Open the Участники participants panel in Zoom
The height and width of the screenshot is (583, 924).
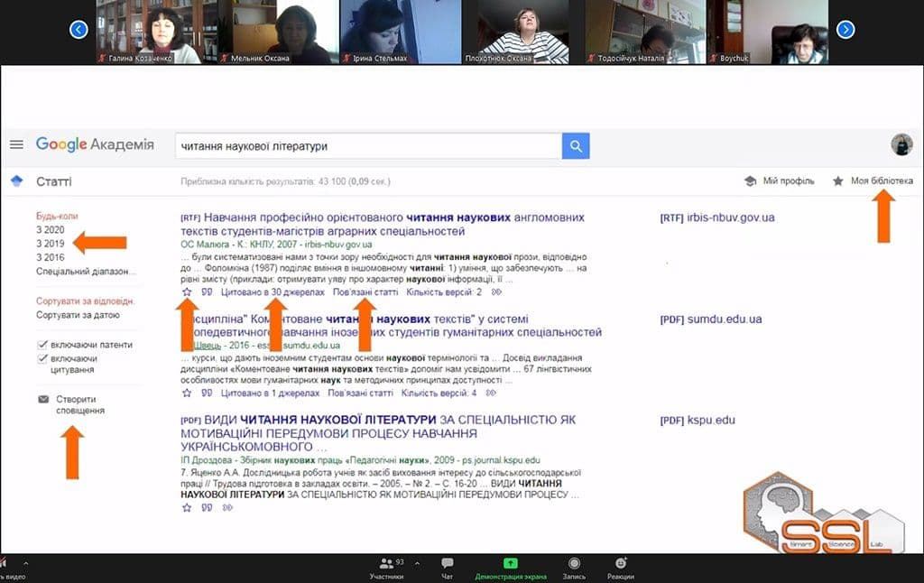tap(386, 569)
